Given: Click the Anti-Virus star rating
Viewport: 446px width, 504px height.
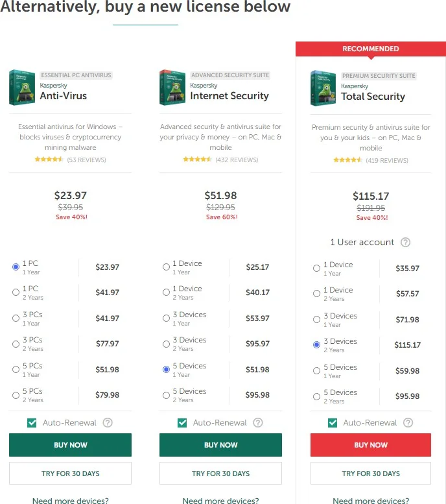Looking at the screenshot, I should (x=49, y=159).
